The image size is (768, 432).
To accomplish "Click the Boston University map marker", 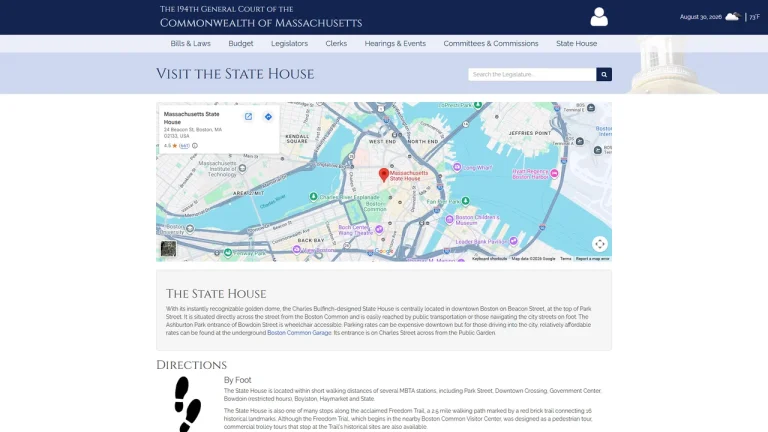I will click(x=190, y=229).
